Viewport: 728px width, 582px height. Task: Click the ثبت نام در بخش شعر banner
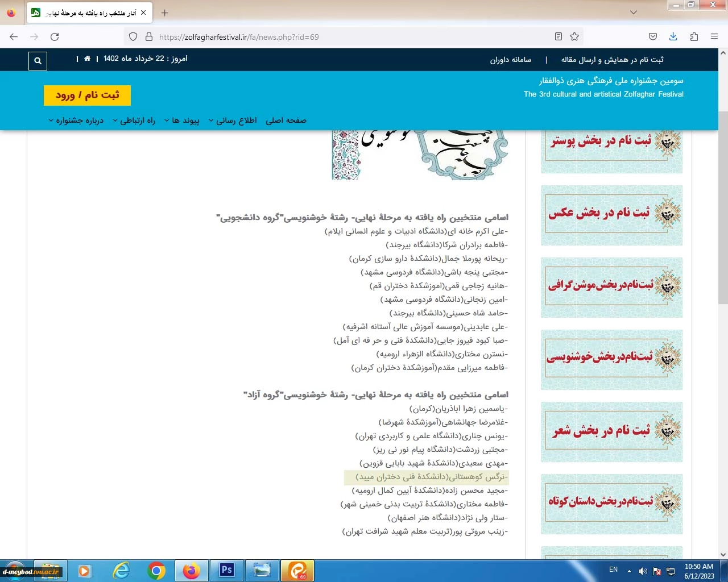coord(611,432)
